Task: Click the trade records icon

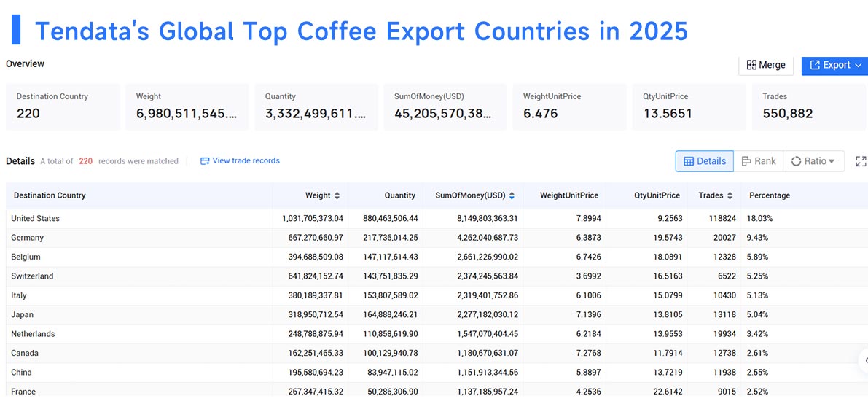Action: pyautogui.click(x=205, y=160)
